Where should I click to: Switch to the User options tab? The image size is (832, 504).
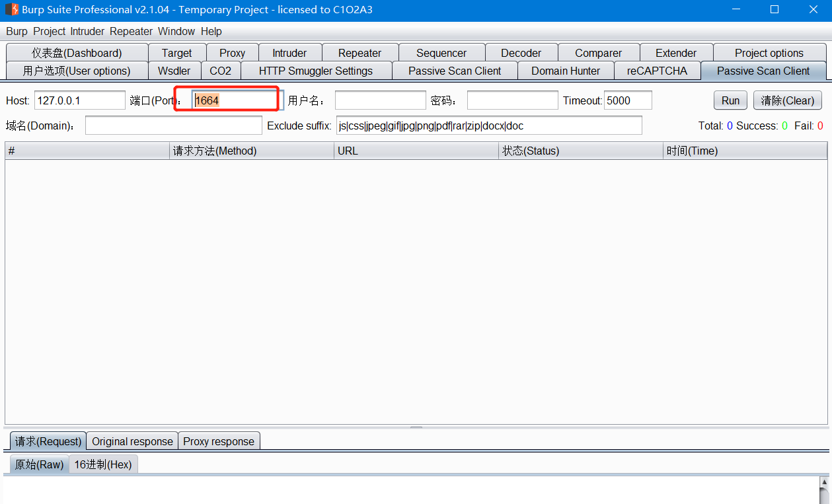tap(77, 71)
